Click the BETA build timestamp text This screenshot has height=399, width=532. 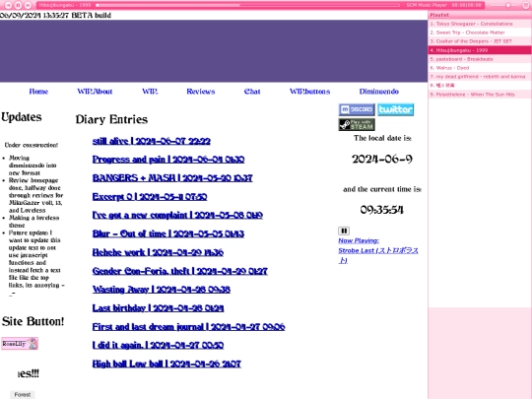click(x=55, y=15)
